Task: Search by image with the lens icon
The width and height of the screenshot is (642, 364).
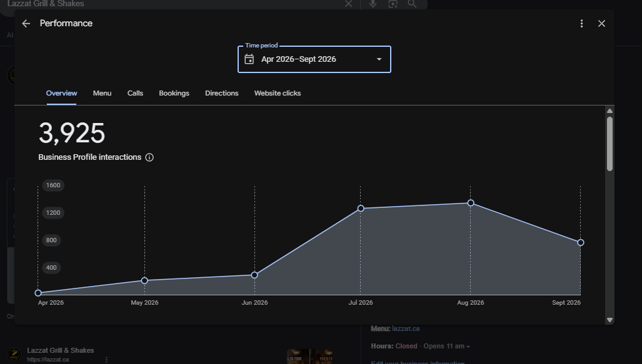Action: pyautogui.click(x=393, y=4)
